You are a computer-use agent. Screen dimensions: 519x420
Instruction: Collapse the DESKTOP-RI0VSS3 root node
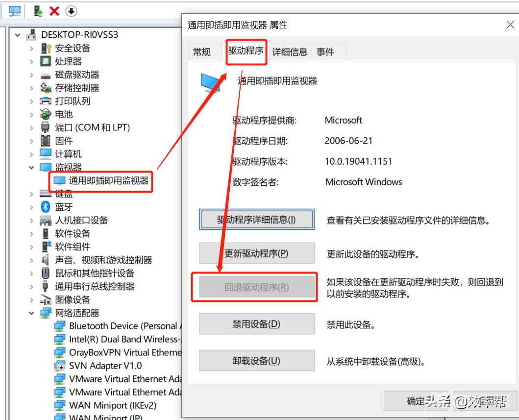coord(18,35)
